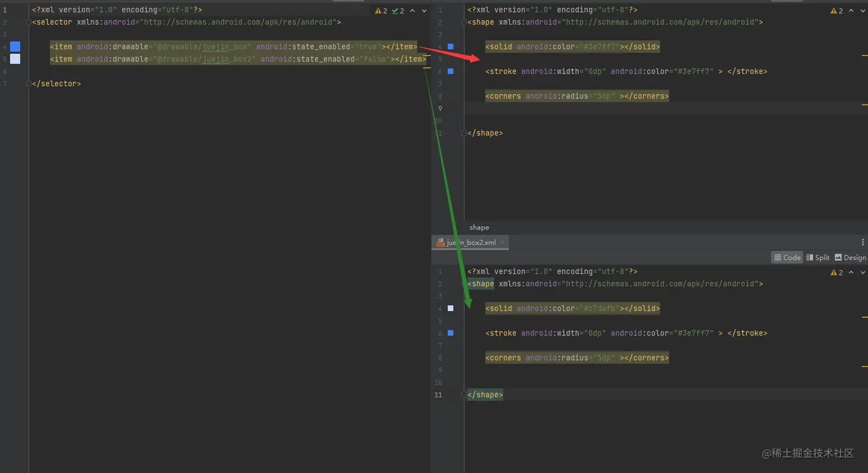Screen dimensions: 868x473
Task: Jump to the warning stripe beside the juejin_box2.xml solid line
Action: [865, 317]
